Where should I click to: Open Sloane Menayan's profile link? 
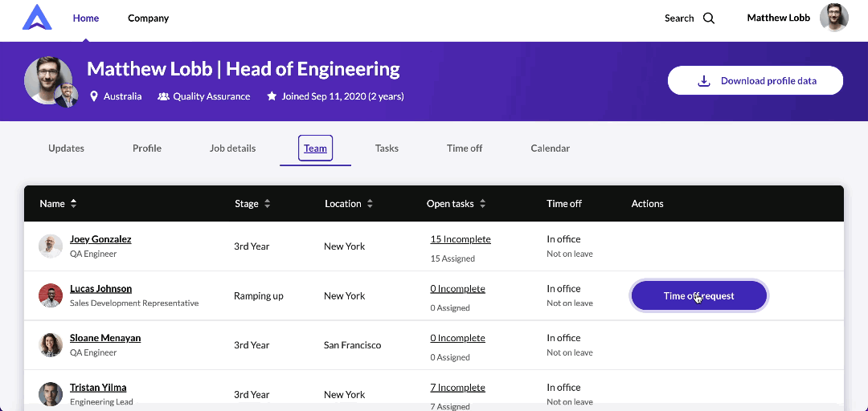point(105,338)
